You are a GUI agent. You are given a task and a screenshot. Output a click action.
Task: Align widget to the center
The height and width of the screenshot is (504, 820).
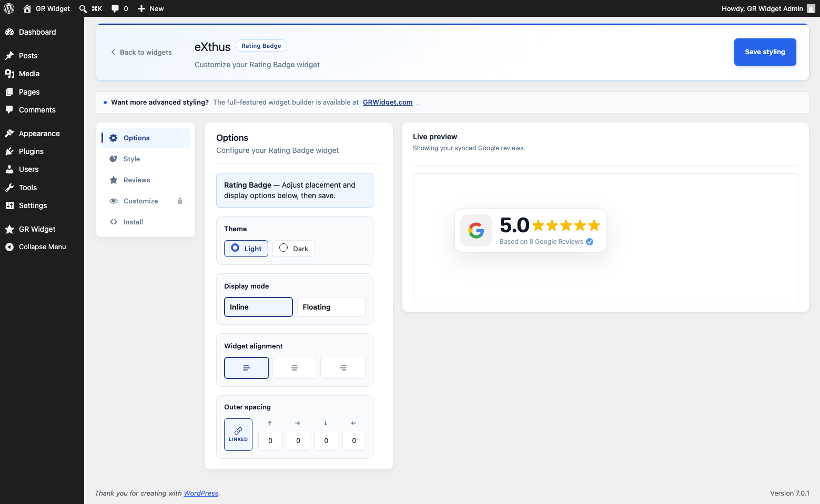[x=295, y=368]
